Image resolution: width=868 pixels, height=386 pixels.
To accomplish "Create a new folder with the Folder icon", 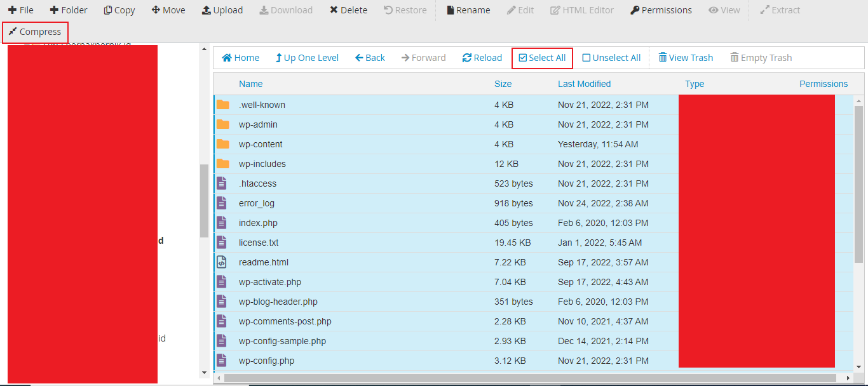I will (x=68, y=10).
